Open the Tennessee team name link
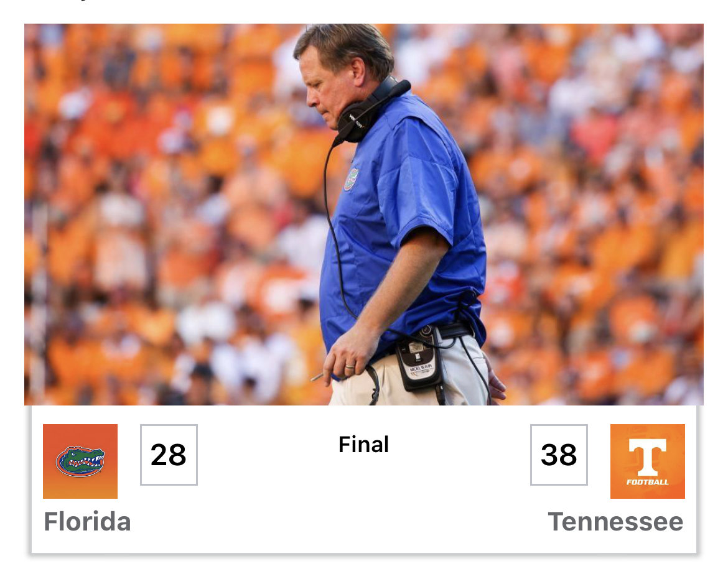The height and width of the screenshot is (579, 728). (x=615, y=522)
